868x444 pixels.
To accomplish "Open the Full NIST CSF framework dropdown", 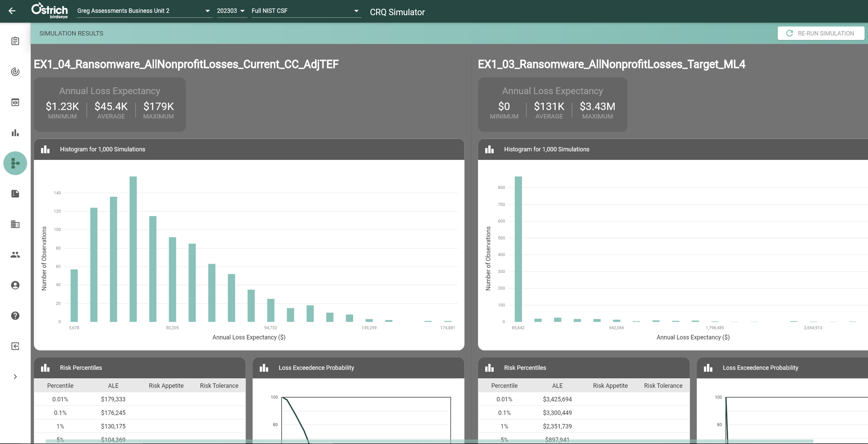I will click(x=305, y=11).
